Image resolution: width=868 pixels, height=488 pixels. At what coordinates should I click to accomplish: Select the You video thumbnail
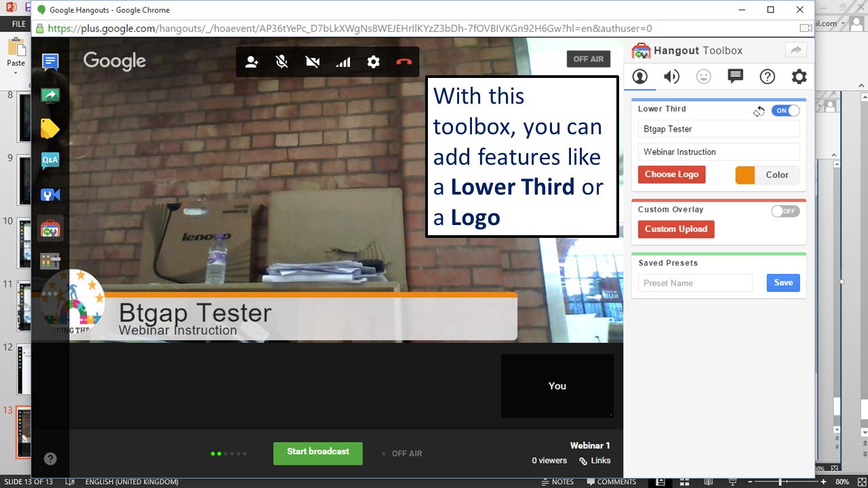click(x=557, y=386)
